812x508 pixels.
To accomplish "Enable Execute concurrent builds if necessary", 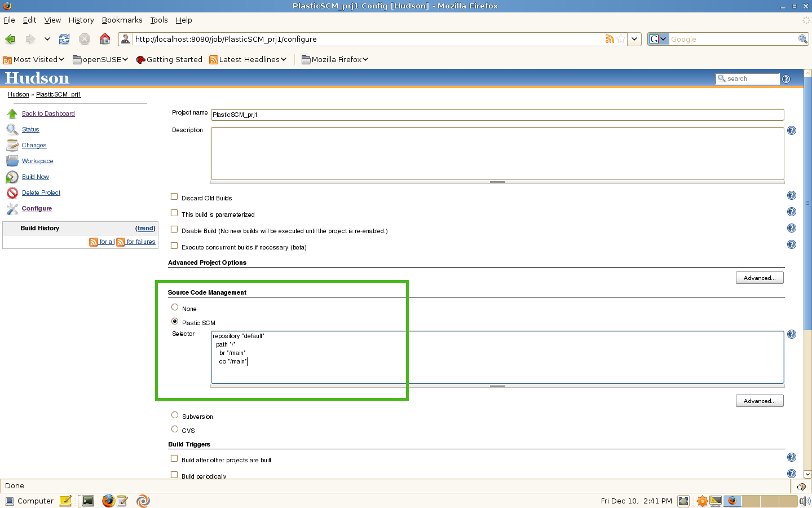I will 174,246.
